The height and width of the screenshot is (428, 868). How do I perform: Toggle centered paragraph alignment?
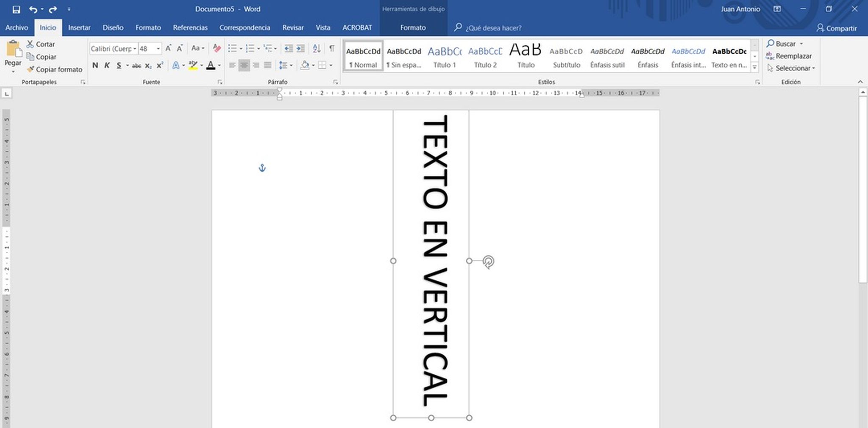coord(244,66)
